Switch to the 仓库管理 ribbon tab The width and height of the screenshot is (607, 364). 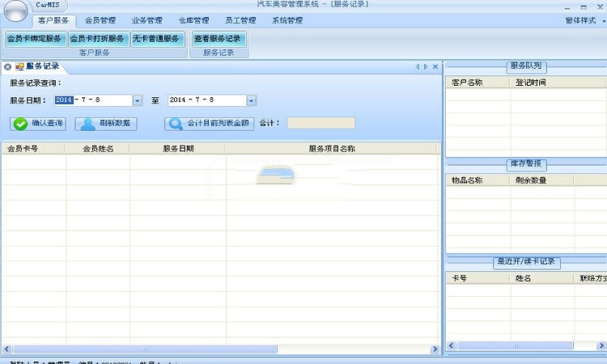pyautogui.click(x=193, y=20)
